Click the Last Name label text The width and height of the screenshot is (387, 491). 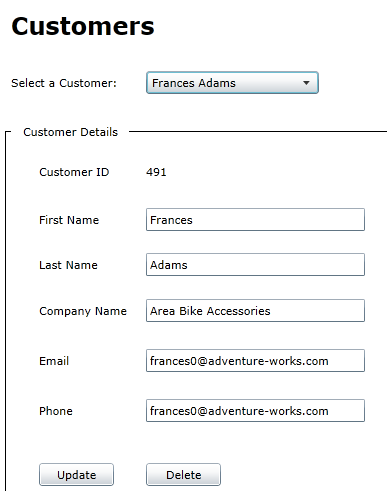tap(68, 265)
